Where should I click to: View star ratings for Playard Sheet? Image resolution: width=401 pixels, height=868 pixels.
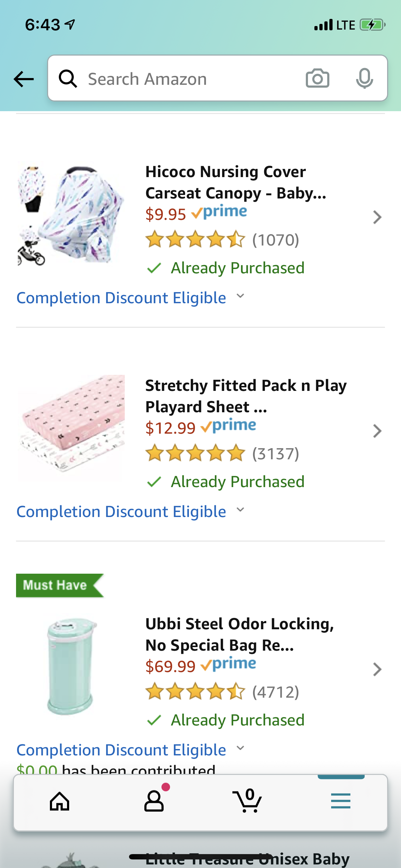195,453
